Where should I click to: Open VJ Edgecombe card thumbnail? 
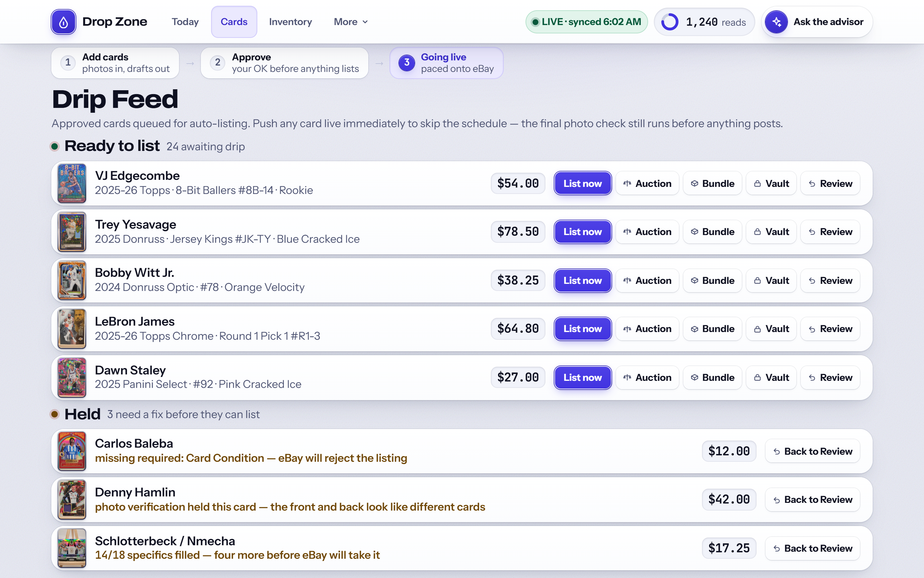[72, 183]
